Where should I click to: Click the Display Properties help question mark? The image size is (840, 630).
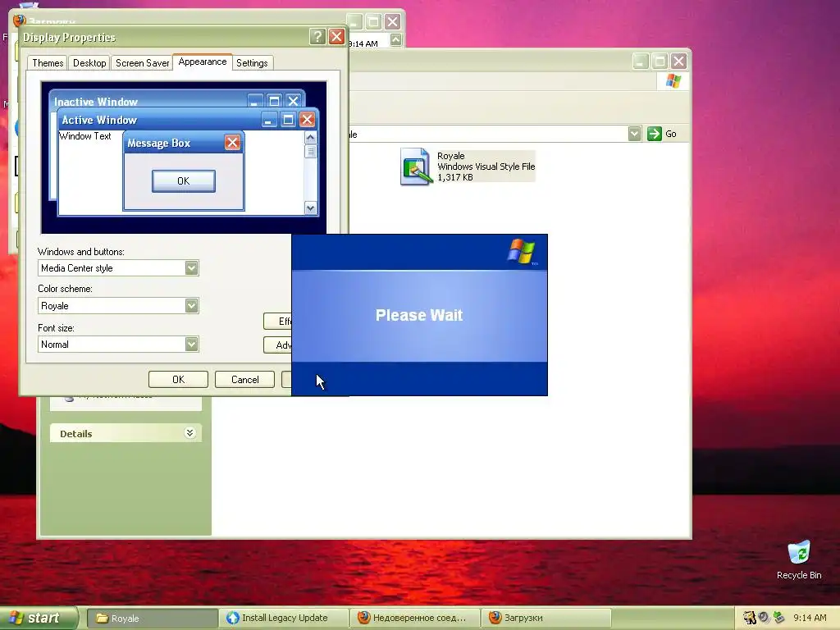click(317, 36)
